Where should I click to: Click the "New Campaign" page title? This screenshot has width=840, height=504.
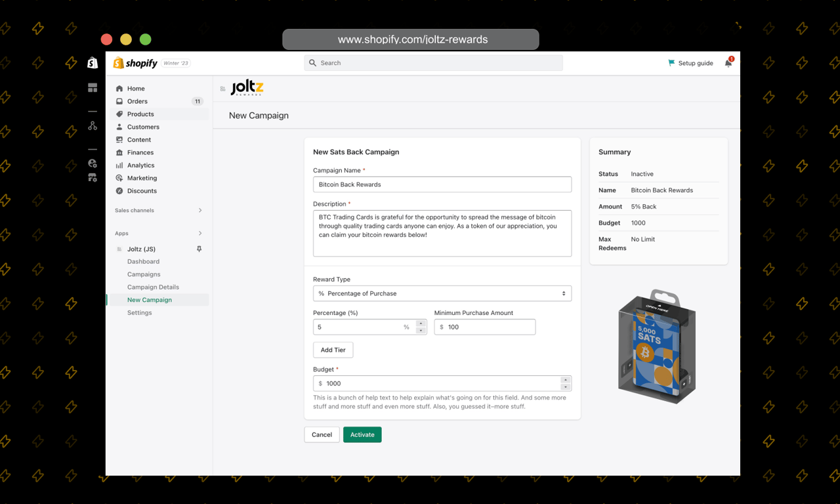tap(259, 115)
